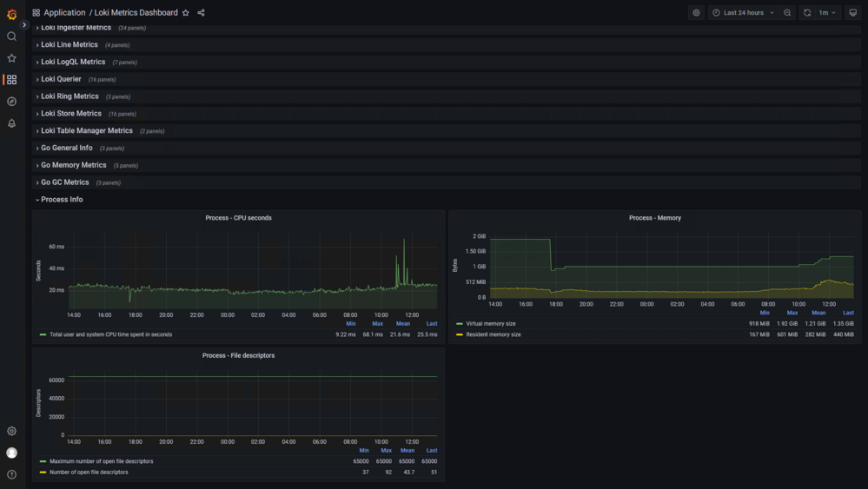Click the yellow Resident memory size color swatch
The height and width of the screenshot is (489, 868).
pyautogui.click(x=460, y=334)
